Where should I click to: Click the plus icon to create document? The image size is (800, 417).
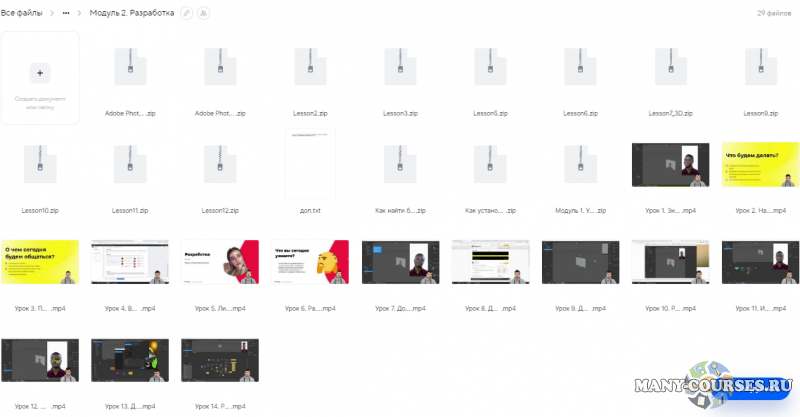tap(40, 73)
